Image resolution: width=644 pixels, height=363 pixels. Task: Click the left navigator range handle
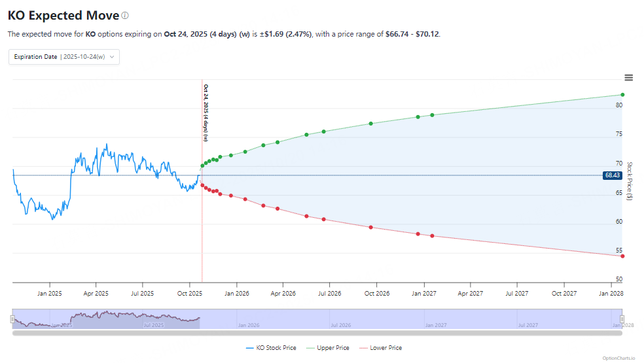tap(12, 319)
